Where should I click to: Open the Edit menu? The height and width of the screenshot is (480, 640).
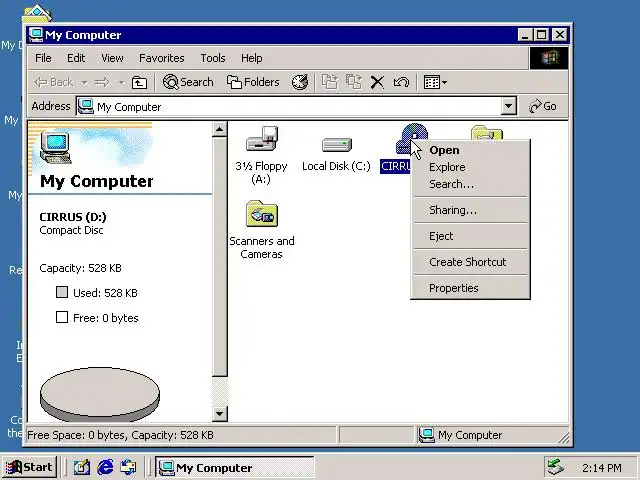tap(76, 58)
